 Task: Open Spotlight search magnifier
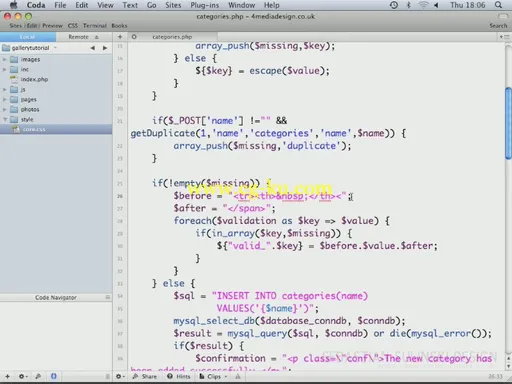(x=498, y=5)
